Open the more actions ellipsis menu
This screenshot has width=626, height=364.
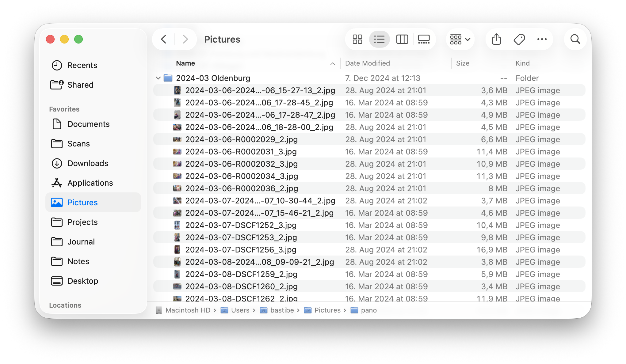click(542, 39)
